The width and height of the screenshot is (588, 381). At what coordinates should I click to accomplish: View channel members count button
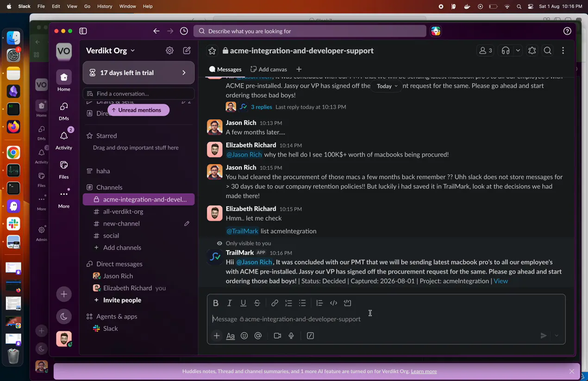[485, 50]
